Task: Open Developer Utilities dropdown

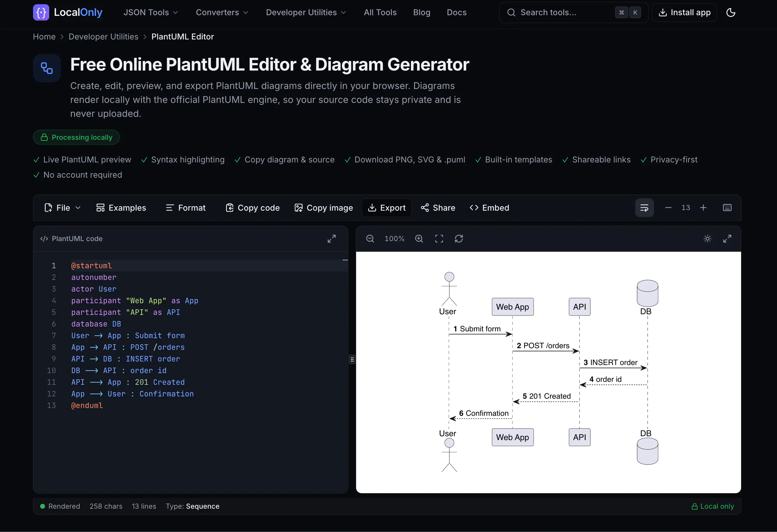Action: (306, 12)
